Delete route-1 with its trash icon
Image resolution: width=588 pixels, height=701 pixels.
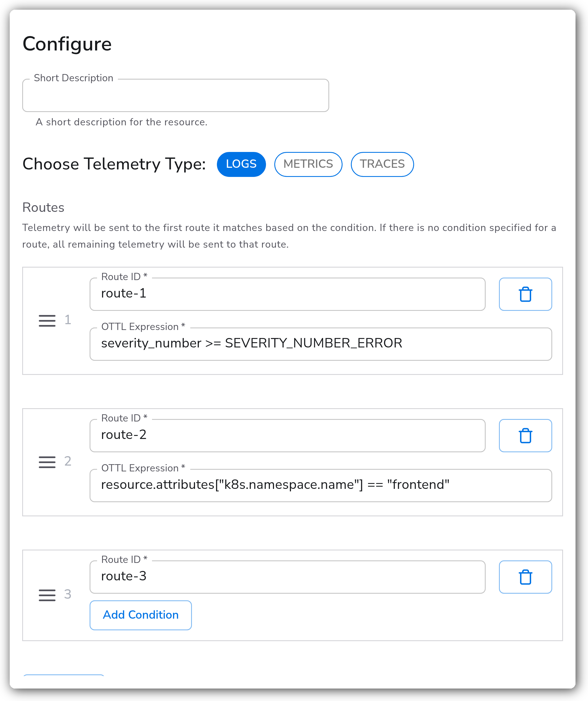pos(525,294)
